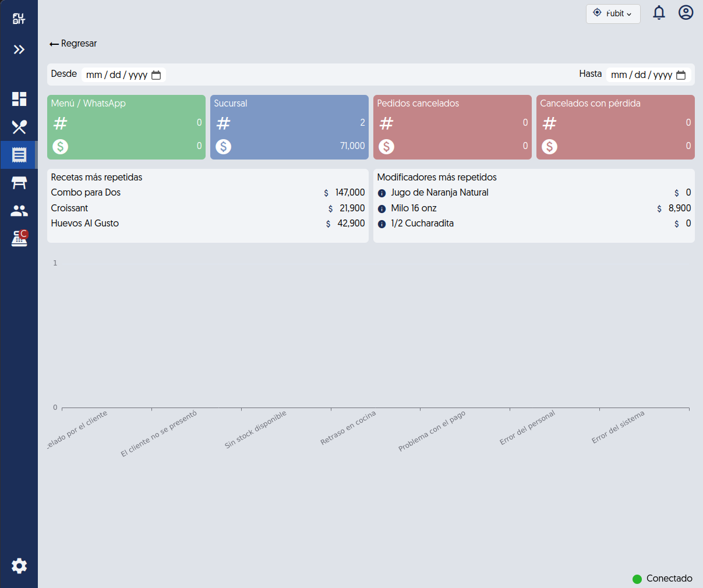Open the notifications bell icon
The width and height of the screenshot is (703, 588).
(659, 13)
